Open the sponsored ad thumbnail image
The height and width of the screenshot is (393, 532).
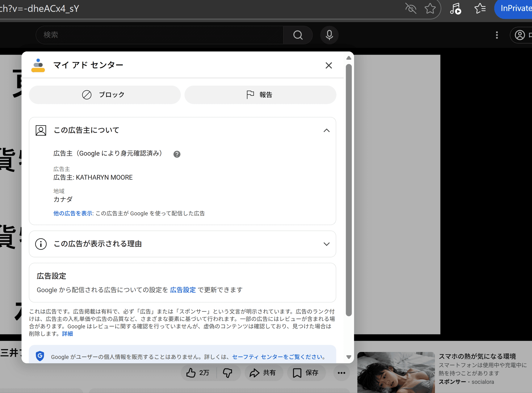pos(396,372)
